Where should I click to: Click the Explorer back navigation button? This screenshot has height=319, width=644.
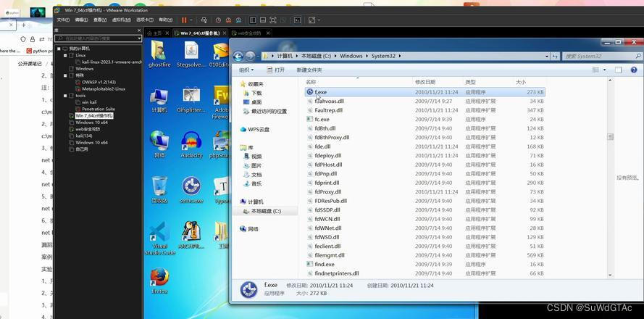pyautogui.click(x=238, y=56)
